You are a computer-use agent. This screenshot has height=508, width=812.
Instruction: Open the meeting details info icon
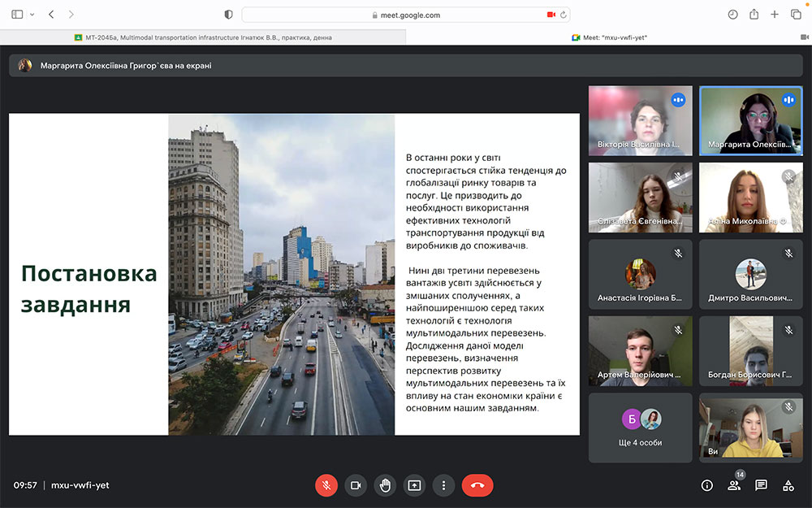coord(706,485)
